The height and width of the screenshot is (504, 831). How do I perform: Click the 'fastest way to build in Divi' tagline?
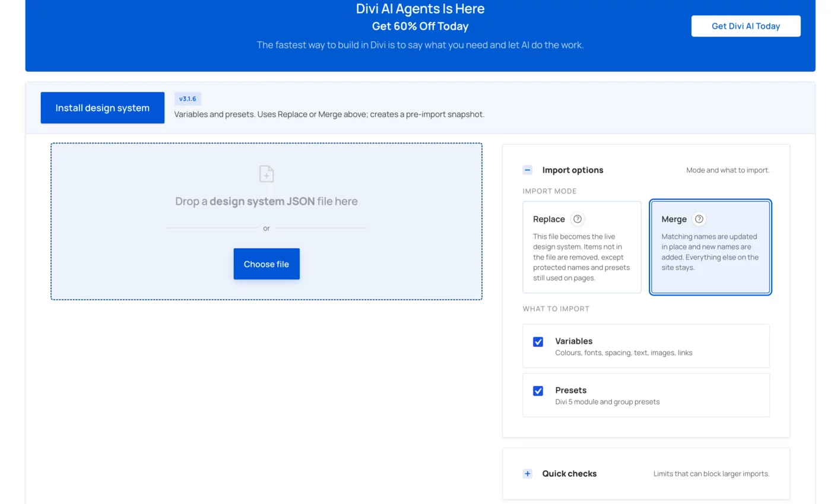point(420,45)
